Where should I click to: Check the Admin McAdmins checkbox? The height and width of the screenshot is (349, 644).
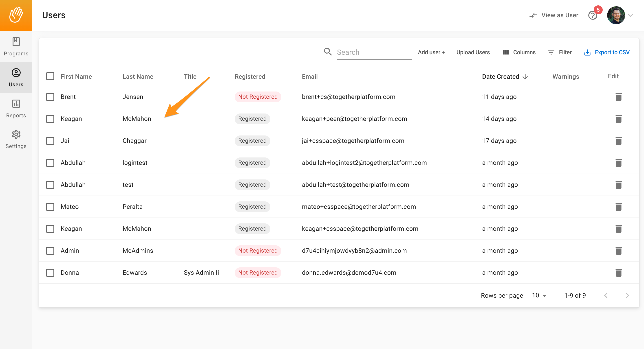(x=50, y=251)
